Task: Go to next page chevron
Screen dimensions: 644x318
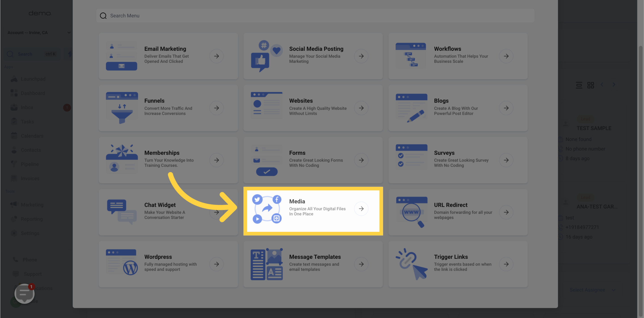Action: pyautogui.click(x=614, y=85)
